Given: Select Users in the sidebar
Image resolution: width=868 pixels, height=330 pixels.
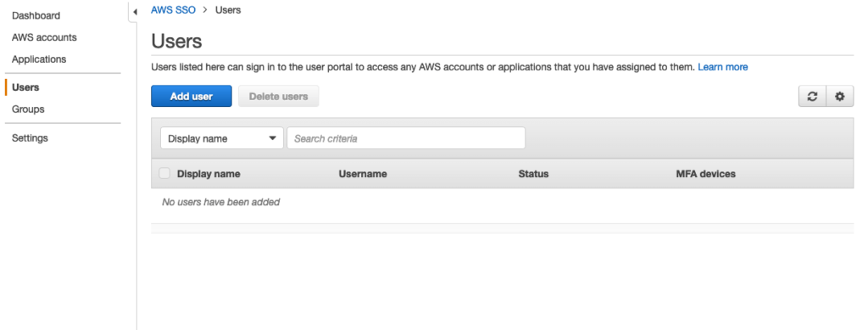Looking at the screenshot, I should click(25, 87).
